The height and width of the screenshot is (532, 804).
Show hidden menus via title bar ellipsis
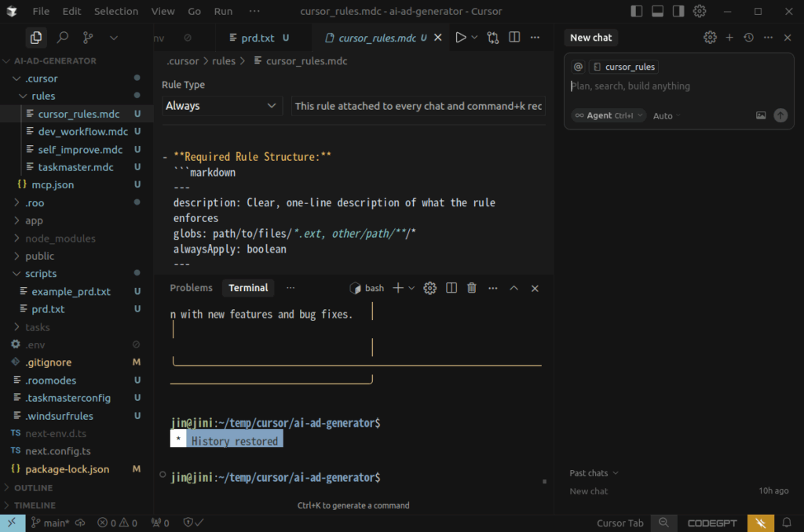254,11
